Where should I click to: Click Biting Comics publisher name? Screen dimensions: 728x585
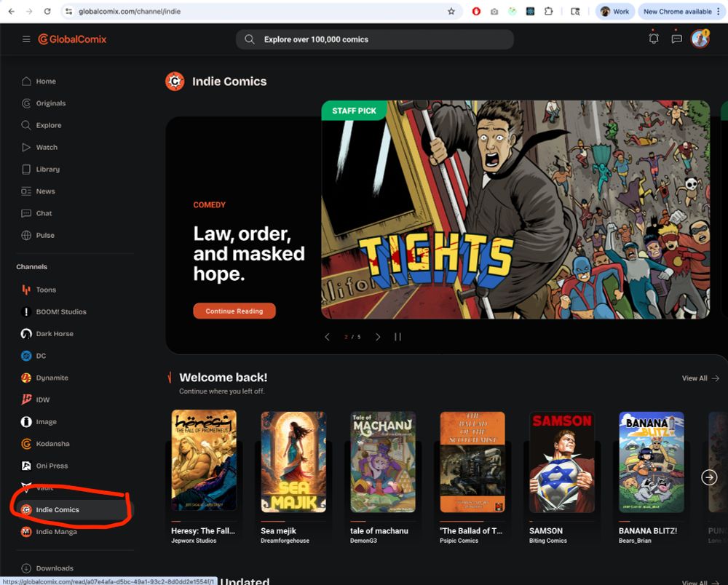coord(548,541)
